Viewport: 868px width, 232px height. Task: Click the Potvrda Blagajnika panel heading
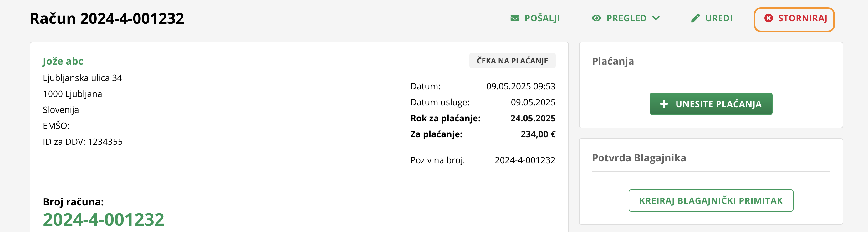click(x=639, y=158)
